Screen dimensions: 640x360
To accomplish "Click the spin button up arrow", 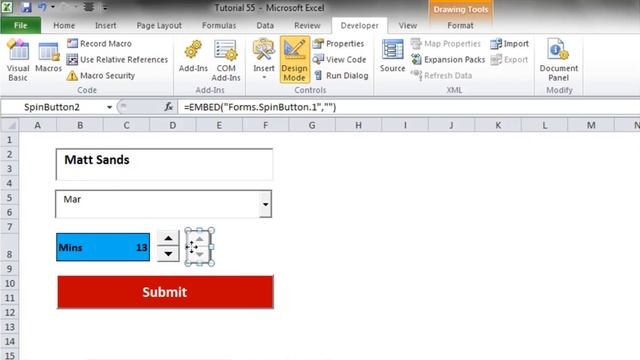I will click(168, 238).
